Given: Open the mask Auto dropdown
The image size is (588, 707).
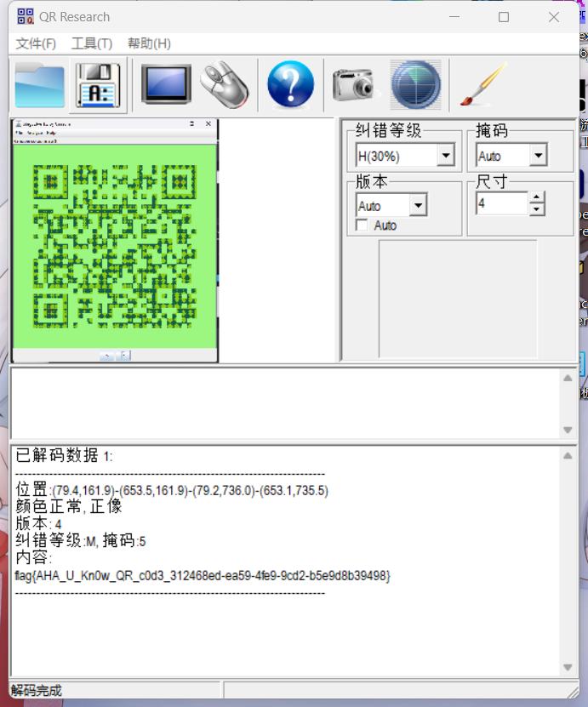Looking at the screenshot, I should point(537,157).
